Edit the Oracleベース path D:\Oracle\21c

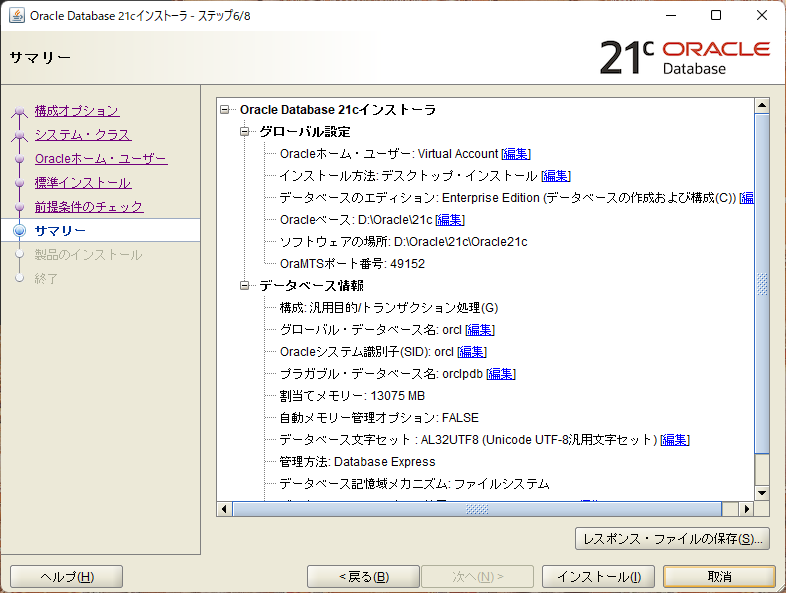tap(450, 220)
